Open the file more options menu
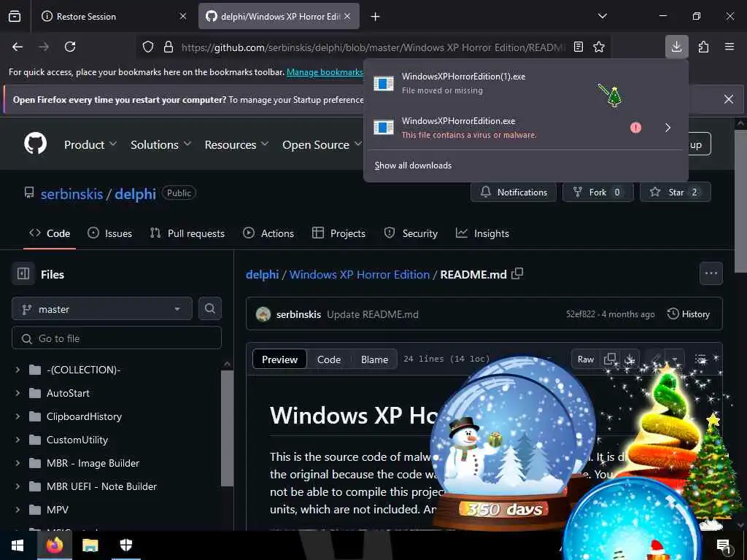This screenshot has width=747, height=560. pyautogui.click(x=711, y=273)
